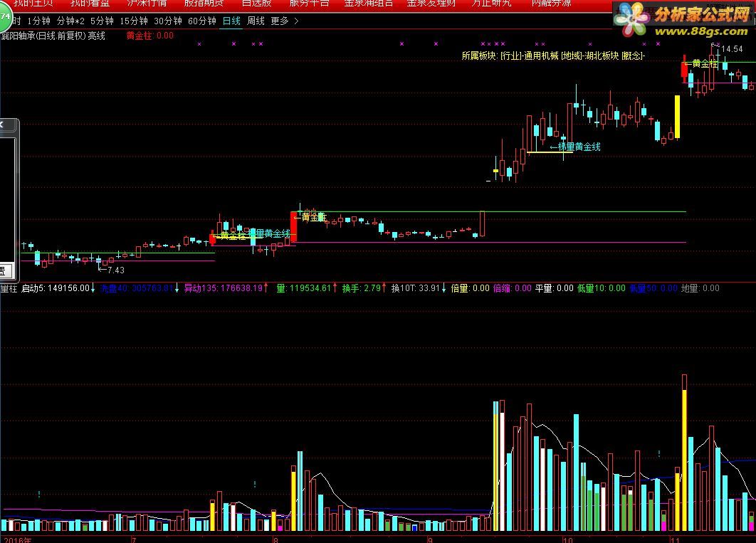
Task: Open the 我的看盘 top menu
Action: [x=90, y=4]
